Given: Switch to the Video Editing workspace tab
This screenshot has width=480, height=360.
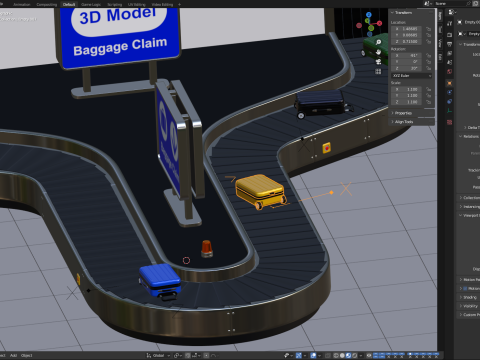Looking at the screenshot, I should click(x=162, y=4).
